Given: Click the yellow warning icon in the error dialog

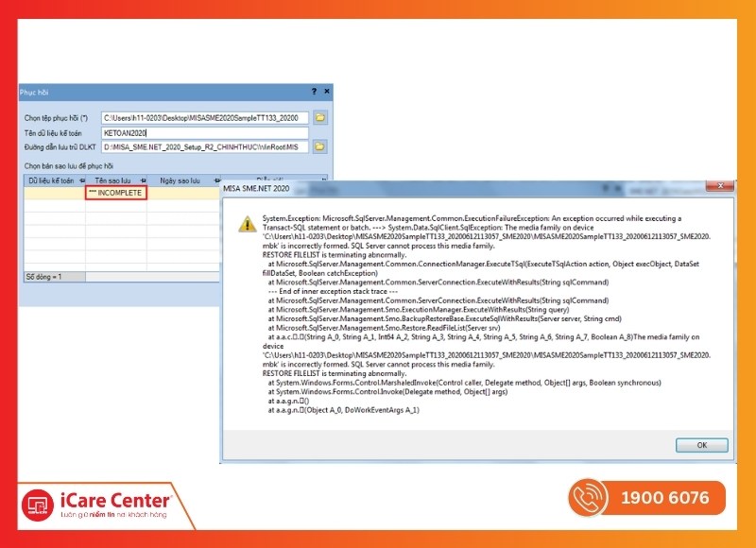Looking at the screenshot, I should (x=248, y=224).
